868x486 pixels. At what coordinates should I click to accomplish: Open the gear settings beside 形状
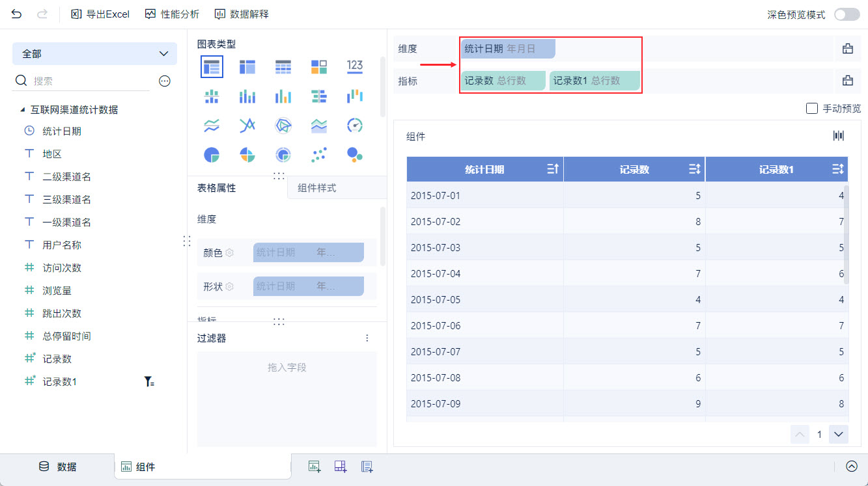229,286
